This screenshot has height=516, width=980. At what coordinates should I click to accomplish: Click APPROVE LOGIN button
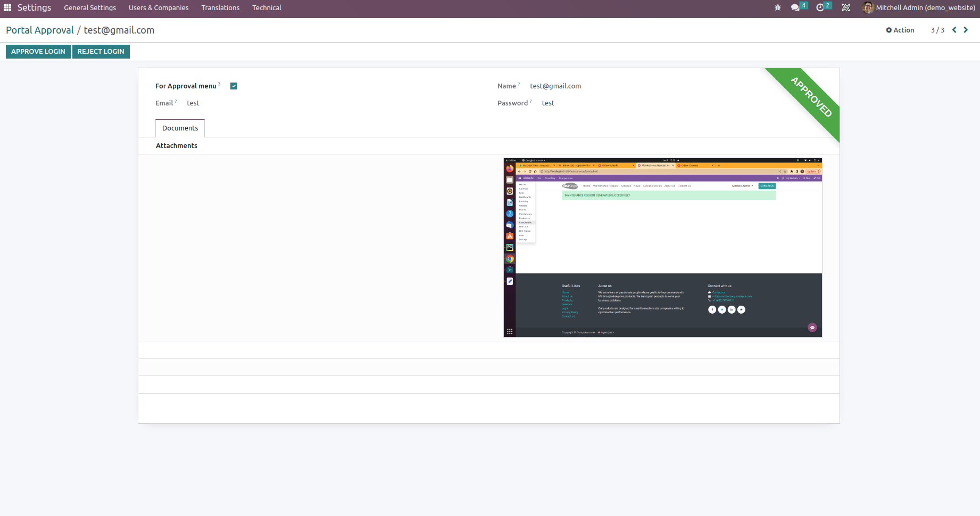tap(38, 52)
